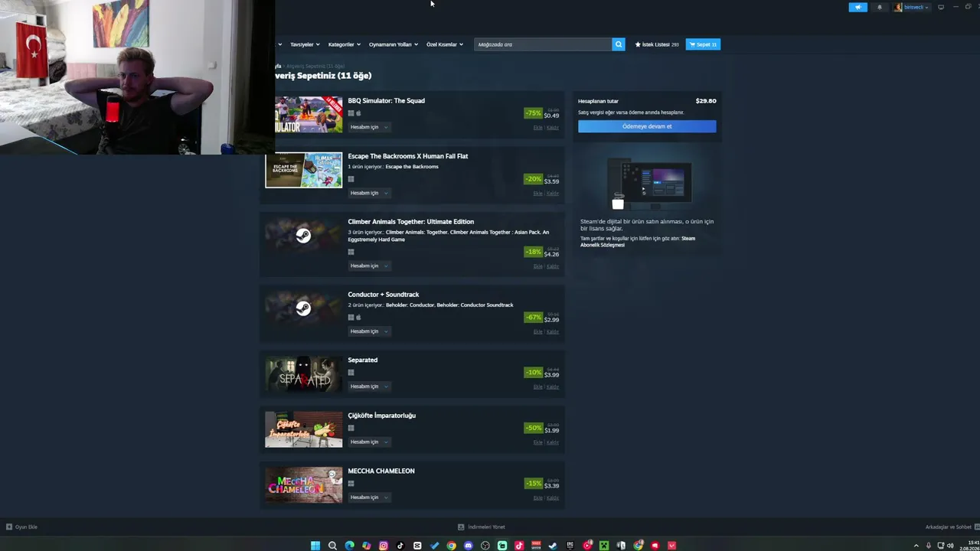
Task: Open Steam Abonelik Sözleşmesi link
Action: click(x=639, y=242)
